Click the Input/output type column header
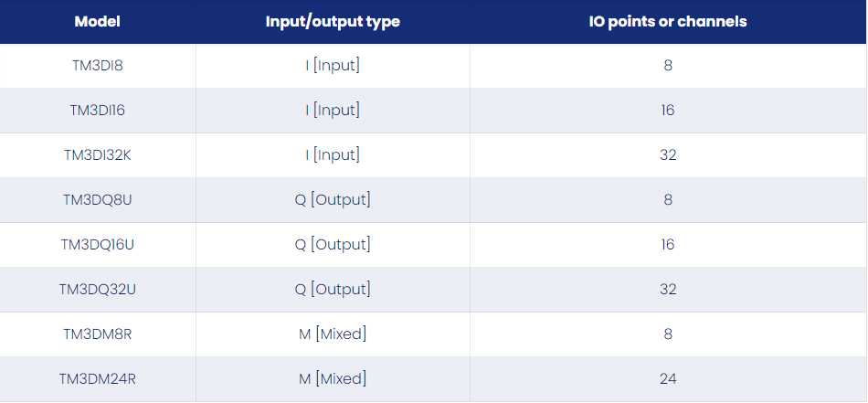Image resolution: width=868 pixels, height=403 pixels. tap(333, 22)
